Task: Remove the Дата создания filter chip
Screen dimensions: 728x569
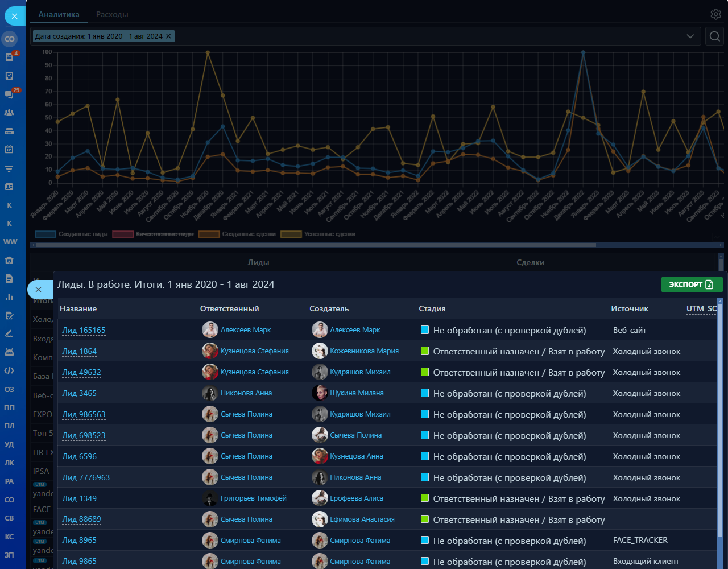Action: click(168, 36)
